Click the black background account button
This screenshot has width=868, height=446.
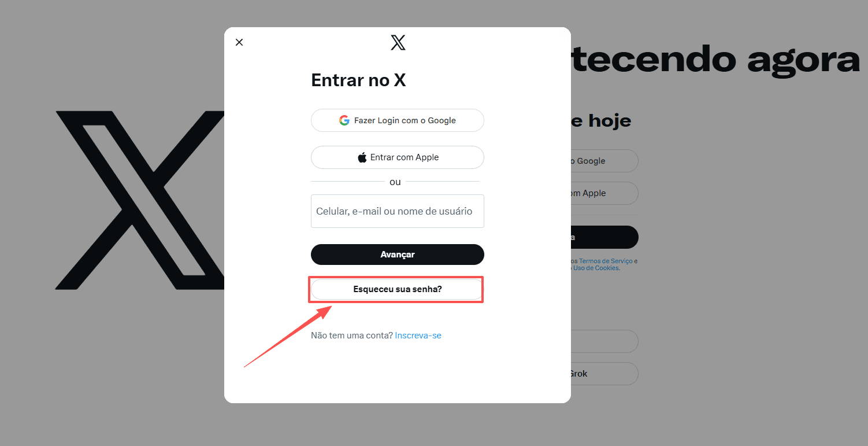pyautogui.click(x=604, y=237)
